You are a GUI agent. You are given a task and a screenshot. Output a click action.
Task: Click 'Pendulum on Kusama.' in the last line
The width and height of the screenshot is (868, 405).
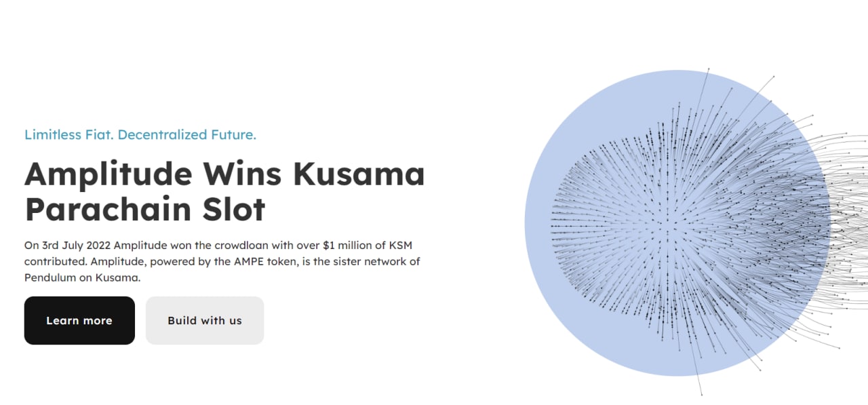[82, 277]
